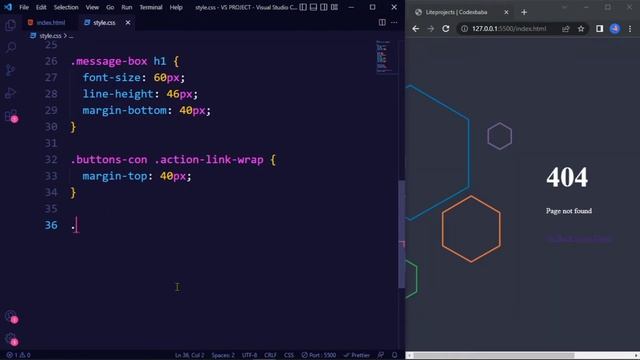Open errors and warnings in status bar

(x=18, y=355)
